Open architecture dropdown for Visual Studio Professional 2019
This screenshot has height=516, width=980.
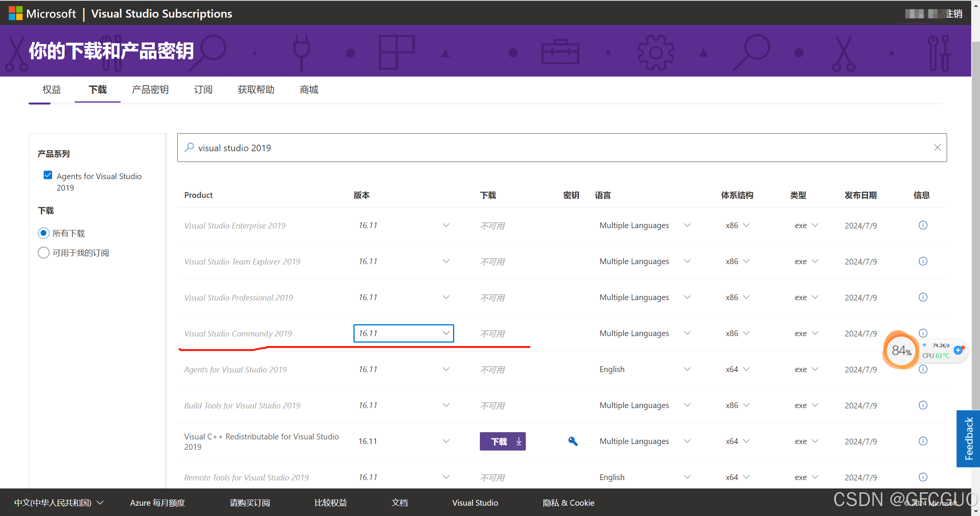(x=737, y=297)
